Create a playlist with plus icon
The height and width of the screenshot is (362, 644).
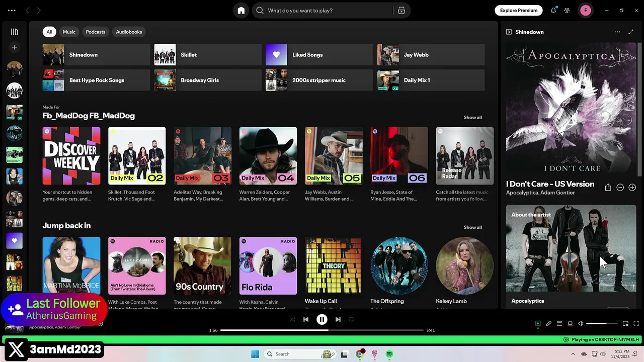tap(14, 47)
